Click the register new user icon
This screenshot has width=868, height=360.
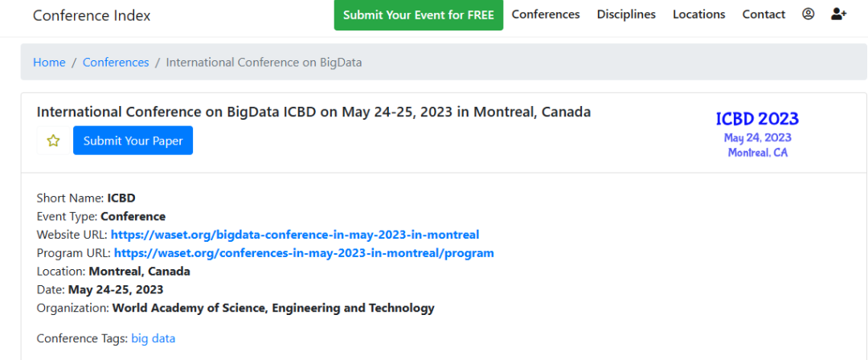(838, 14)
